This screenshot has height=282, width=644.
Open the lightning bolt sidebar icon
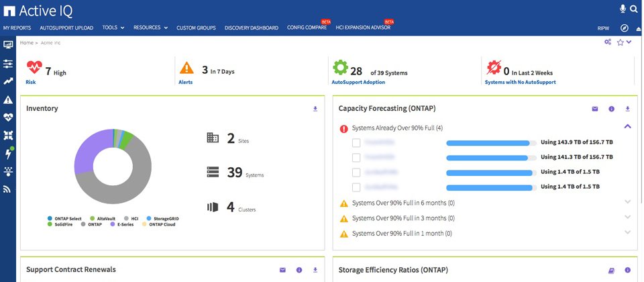[8, 153]
